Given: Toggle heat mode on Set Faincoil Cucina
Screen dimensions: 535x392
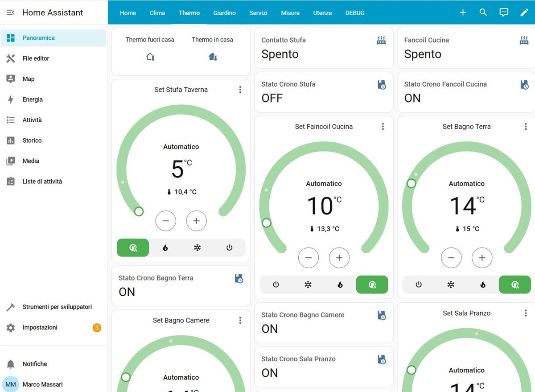Looking at the screenshot, I should click(340, 284).
